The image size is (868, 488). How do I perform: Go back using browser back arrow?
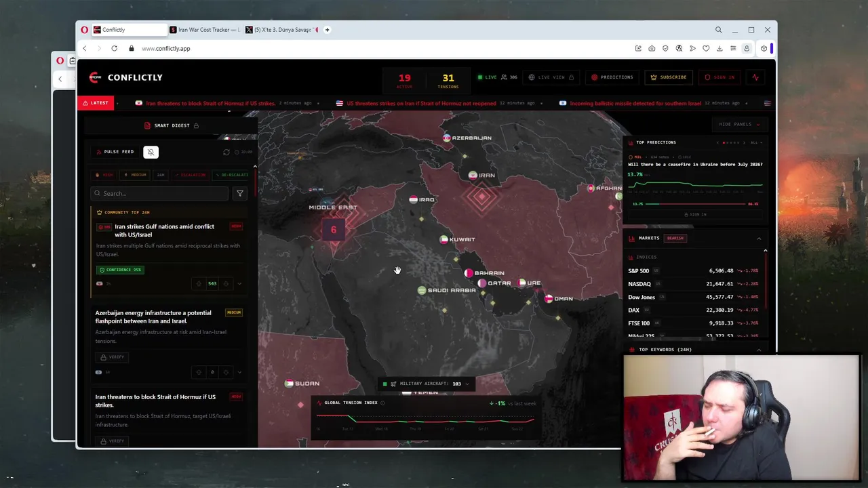(x=85, y=48)
